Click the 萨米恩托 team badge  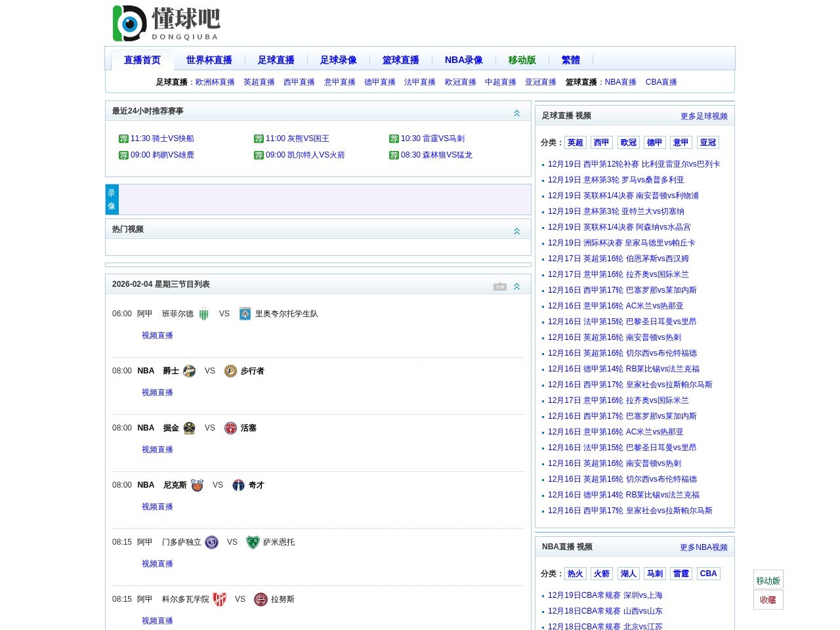(x=253, y=542)
